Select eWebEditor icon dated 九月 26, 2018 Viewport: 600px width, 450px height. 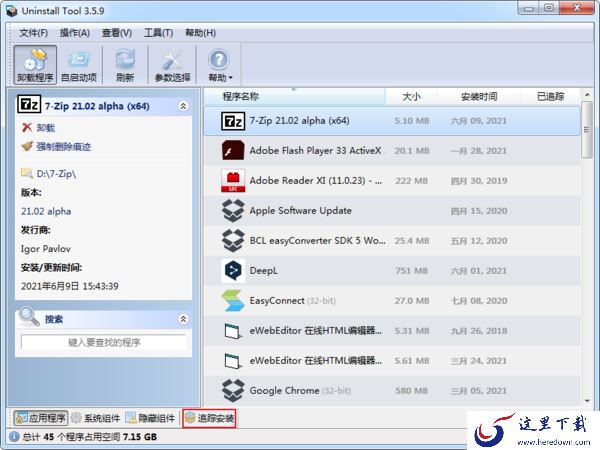[x=233, y=331]
